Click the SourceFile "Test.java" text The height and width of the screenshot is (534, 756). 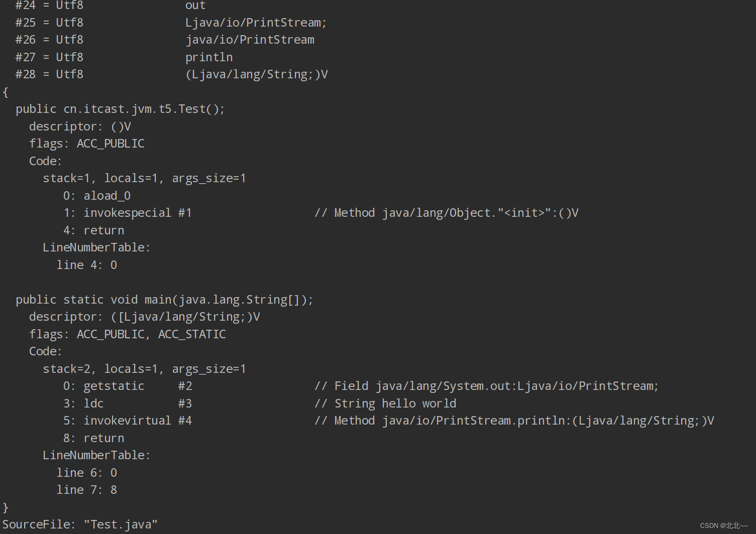tap(80, 524)
